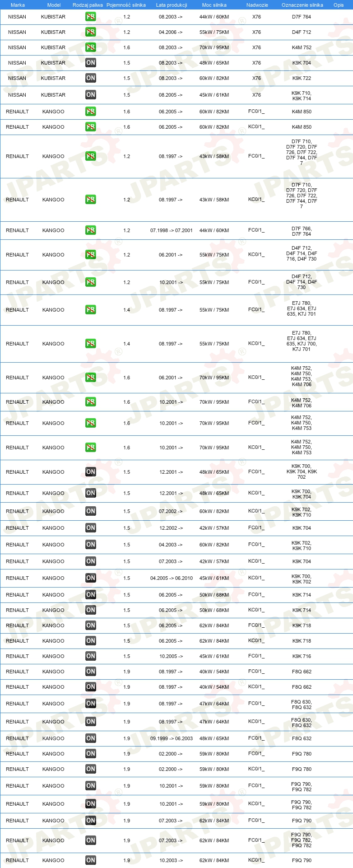Select the 'K9K 700, K9K 704, K9K 702' cell
Screen dimensions: 353x868
coord(302,471)
